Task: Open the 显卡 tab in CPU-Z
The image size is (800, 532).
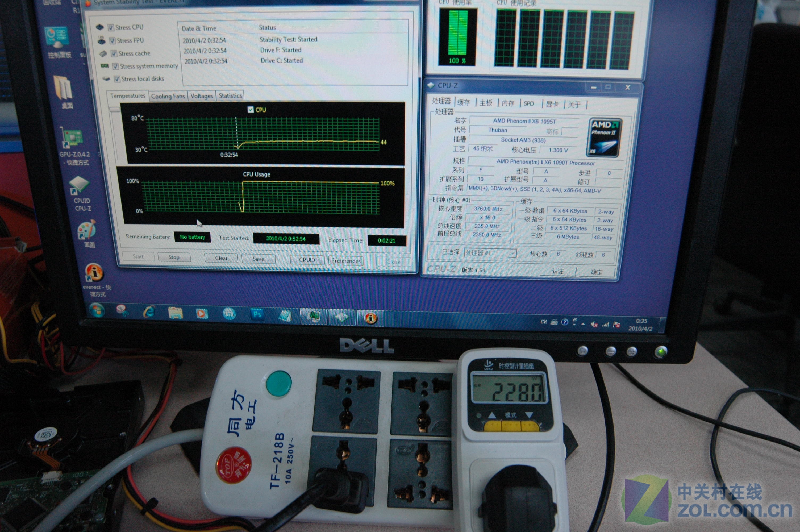Action: point(552,104)
